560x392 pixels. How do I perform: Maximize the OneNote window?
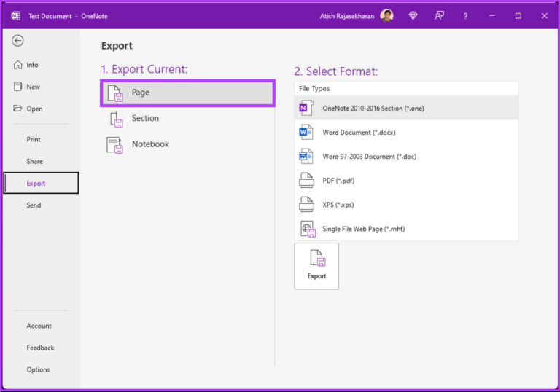point(518,16)
